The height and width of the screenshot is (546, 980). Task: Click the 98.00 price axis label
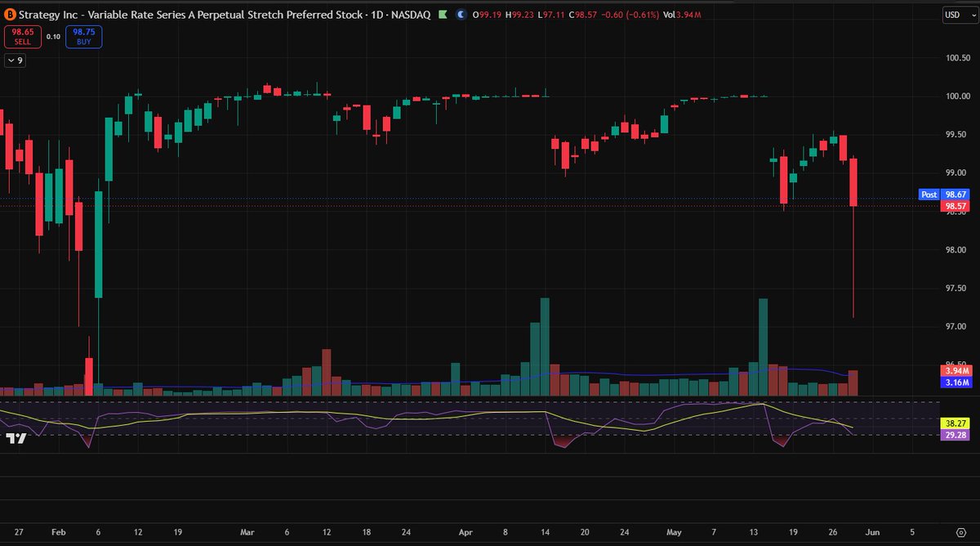(x=956, y=250)
